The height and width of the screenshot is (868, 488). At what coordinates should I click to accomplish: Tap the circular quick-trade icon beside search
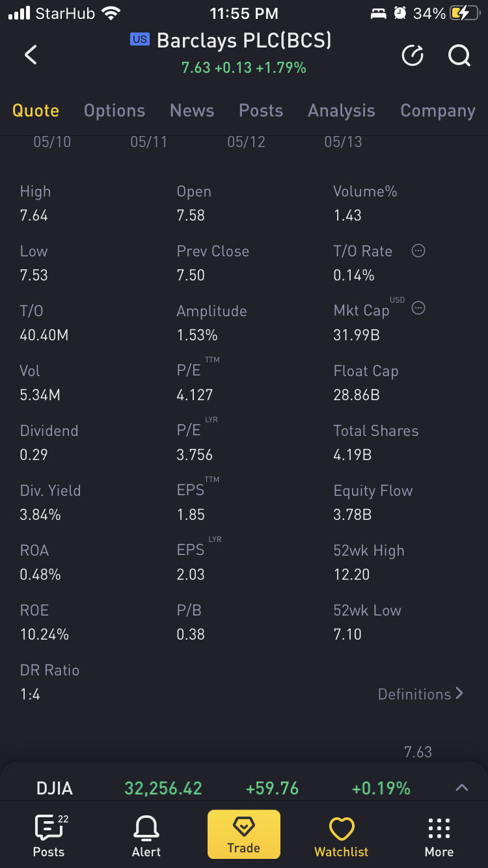coord(413,56)
